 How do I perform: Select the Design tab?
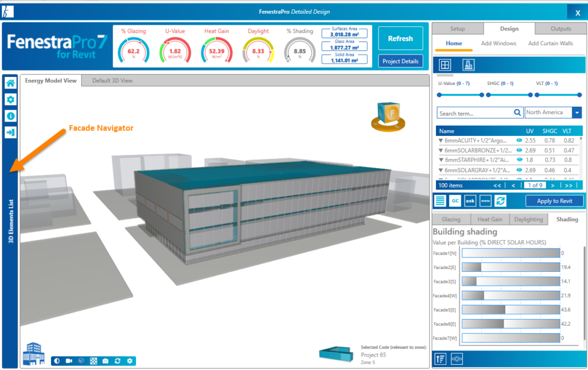pos(509,29)
